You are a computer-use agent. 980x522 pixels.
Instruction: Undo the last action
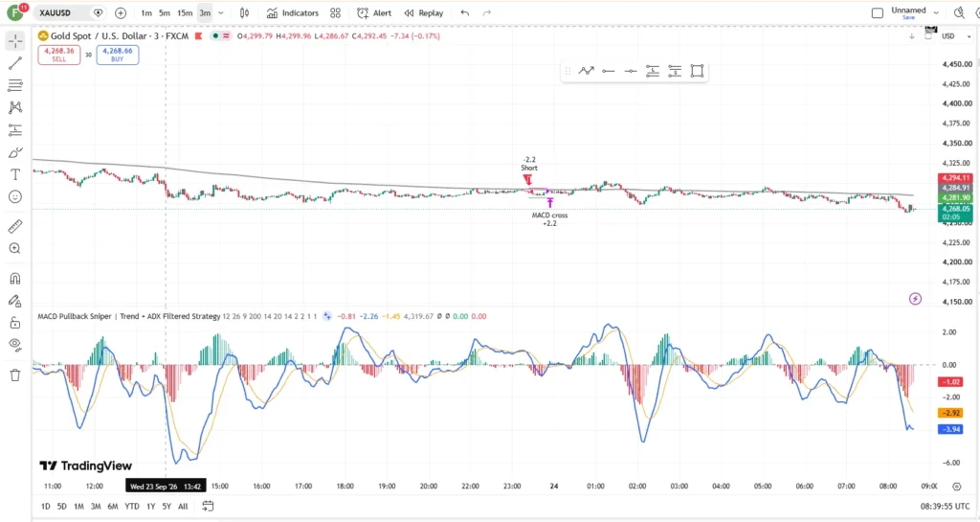pyautogui.click(x=465, y=12)
